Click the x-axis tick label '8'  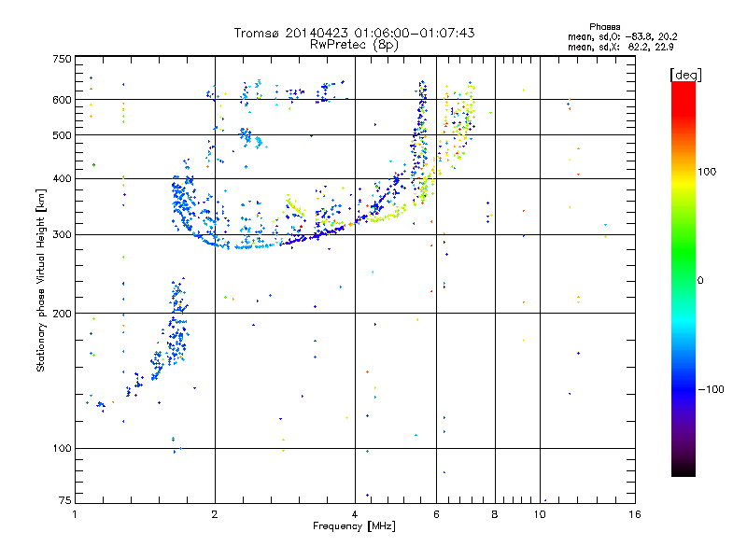point(495,514)
